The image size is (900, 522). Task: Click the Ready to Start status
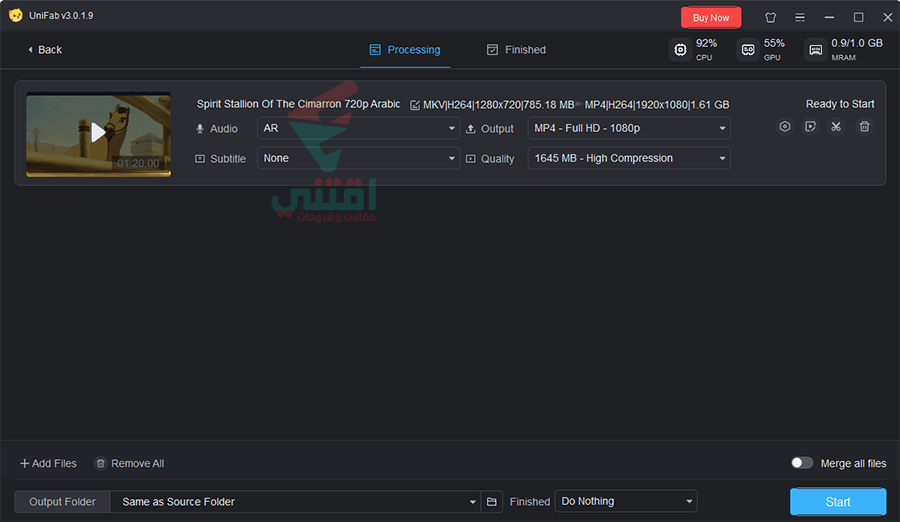[840, 104]
